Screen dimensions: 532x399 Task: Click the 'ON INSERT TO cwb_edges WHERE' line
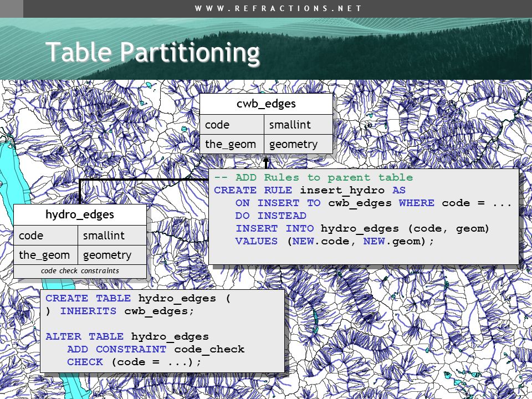point(373,203)
